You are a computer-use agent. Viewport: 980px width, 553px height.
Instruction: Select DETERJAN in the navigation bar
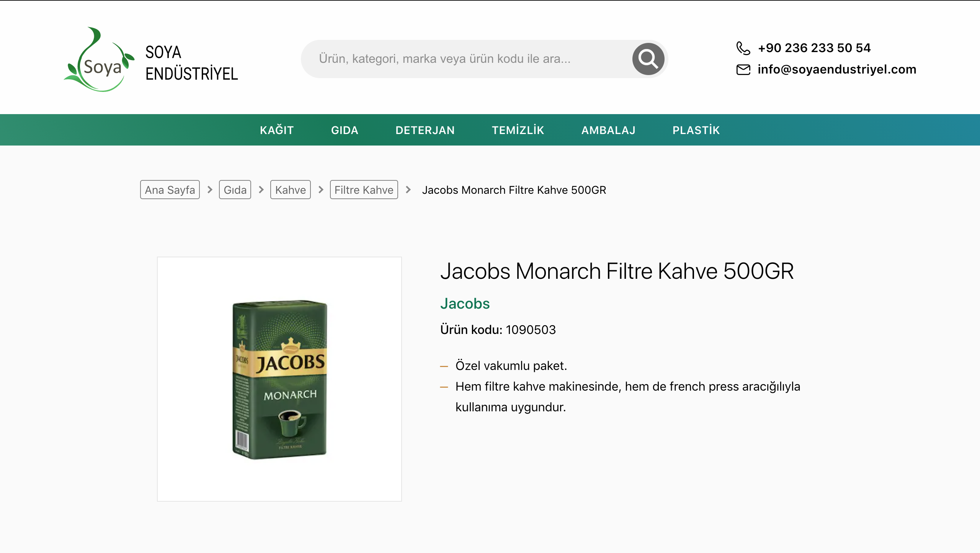(425, 130)
